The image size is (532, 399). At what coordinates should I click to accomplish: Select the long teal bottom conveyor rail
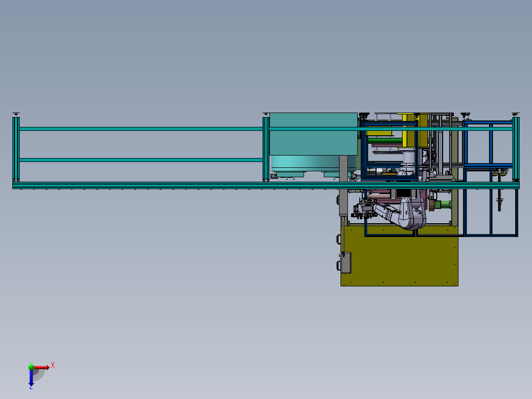(266, 185)
